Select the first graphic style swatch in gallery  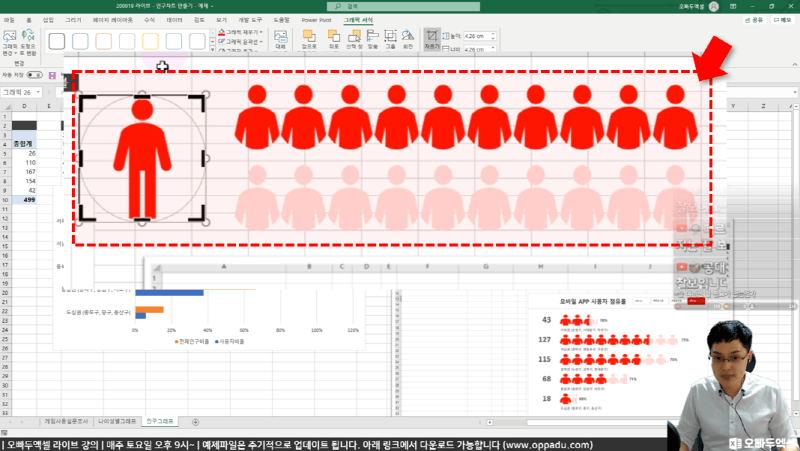tap(58, 41)
